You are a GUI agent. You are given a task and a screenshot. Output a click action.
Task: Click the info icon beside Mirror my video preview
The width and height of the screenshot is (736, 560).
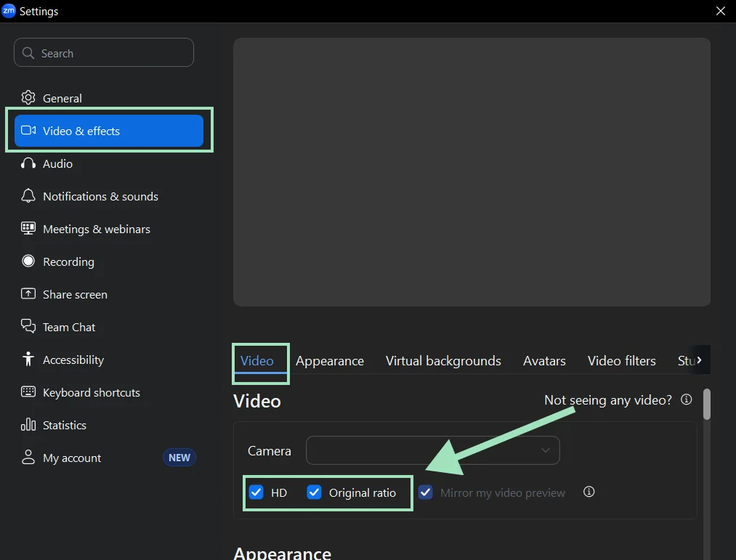click(589, 492)
